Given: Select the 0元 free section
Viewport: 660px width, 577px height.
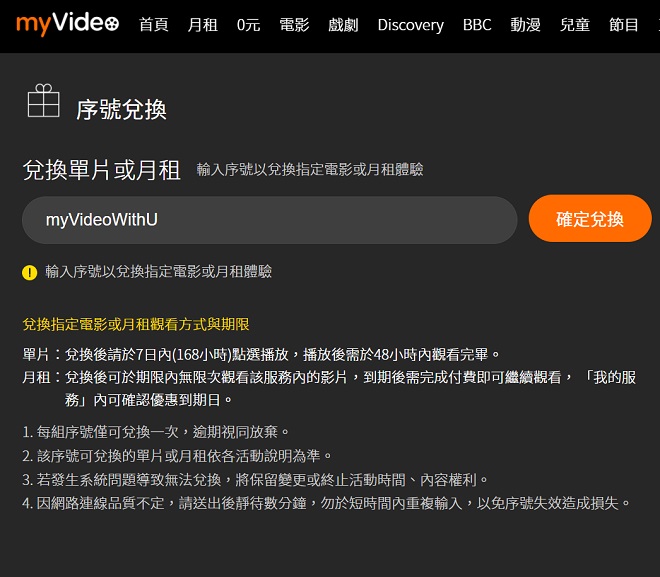Looking at the screenshot, I should click(248, 25).
